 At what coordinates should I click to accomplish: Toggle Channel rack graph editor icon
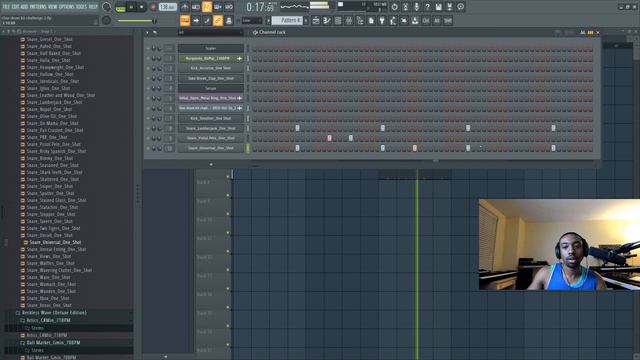[x=582, y=32]
